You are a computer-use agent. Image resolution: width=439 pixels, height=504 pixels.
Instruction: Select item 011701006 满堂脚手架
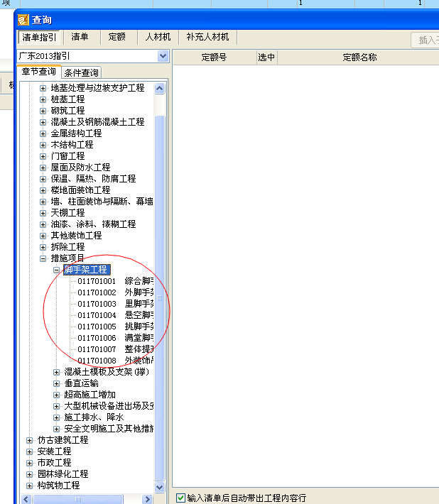coord(116,338)
